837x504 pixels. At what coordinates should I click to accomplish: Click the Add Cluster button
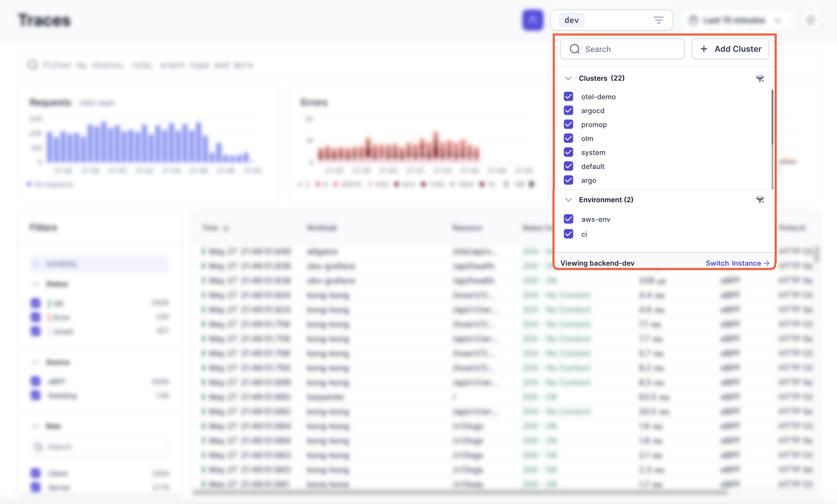click(x=730, y=49)
